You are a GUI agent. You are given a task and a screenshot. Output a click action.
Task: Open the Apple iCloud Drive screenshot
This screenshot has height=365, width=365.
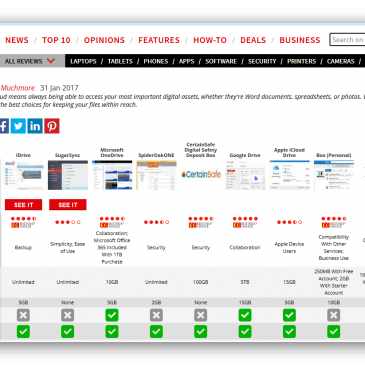pos(289,175)
